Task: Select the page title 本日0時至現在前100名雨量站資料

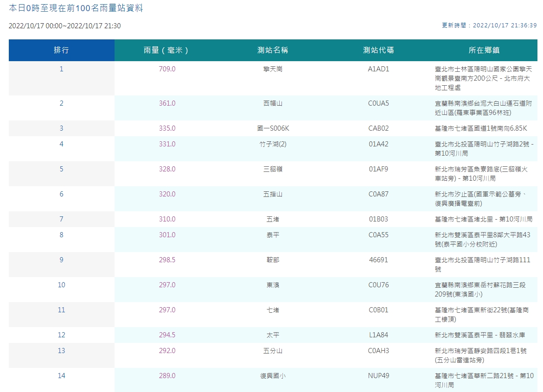Action: [x=76, y=8]
